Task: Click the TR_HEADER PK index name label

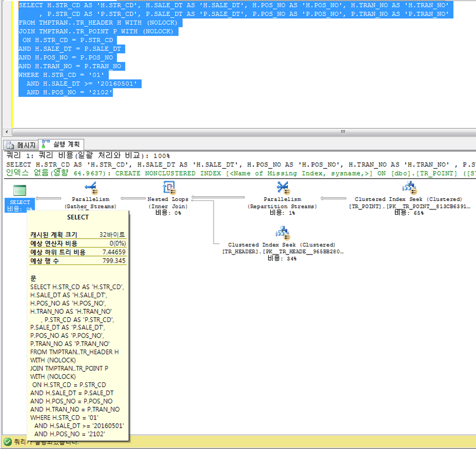Action: click(x=283, y=252)
